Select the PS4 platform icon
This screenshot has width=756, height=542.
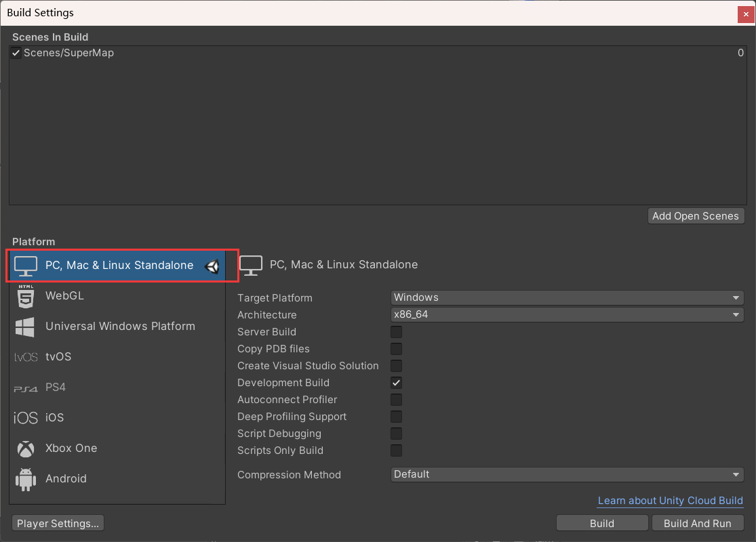pos(26,388)
